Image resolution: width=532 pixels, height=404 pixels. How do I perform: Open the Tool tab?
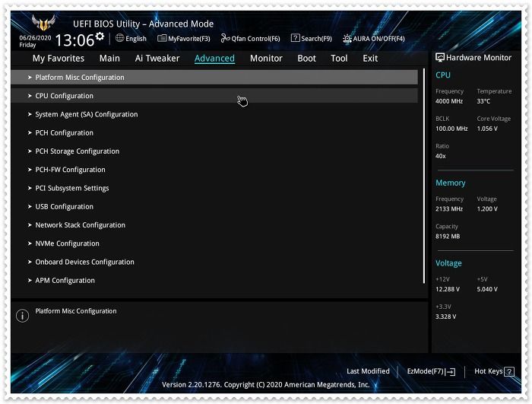coord(339,59)
